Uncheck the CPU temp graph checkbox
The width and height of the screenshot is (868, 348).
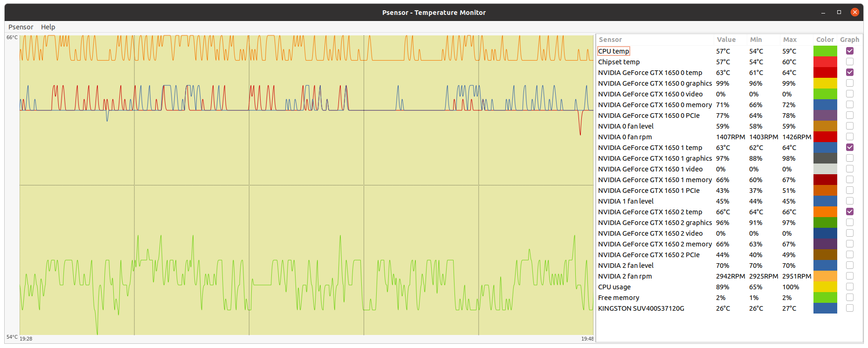click(849, 51)
